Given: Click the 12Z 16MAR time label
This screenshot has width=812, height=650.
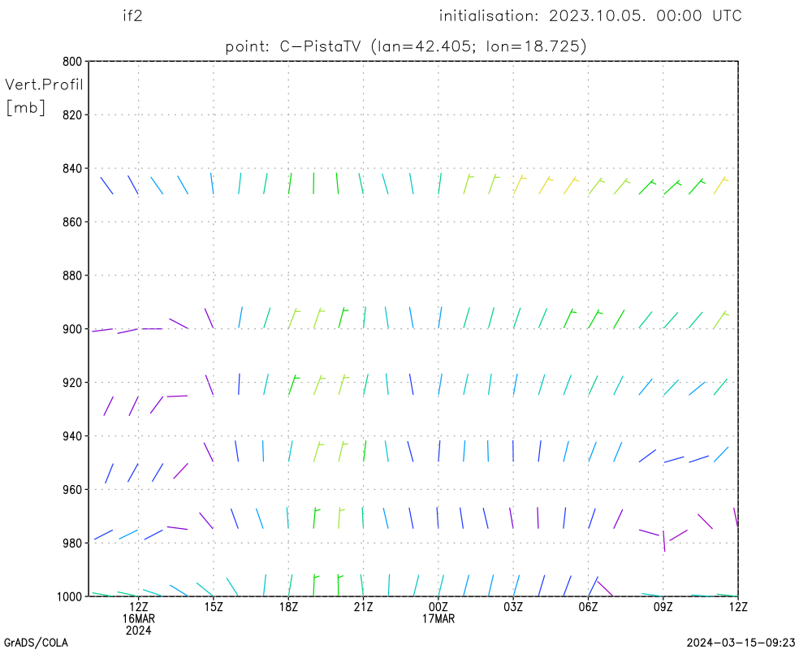Looking at the screenshot, I should tap(138, 612).
